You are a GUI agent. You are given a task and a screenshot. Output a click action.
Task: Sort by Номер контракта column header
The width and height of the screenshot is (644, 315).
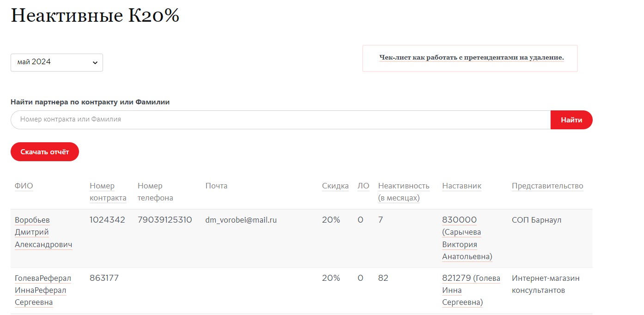pyautogui.click(x=108, y=192)
